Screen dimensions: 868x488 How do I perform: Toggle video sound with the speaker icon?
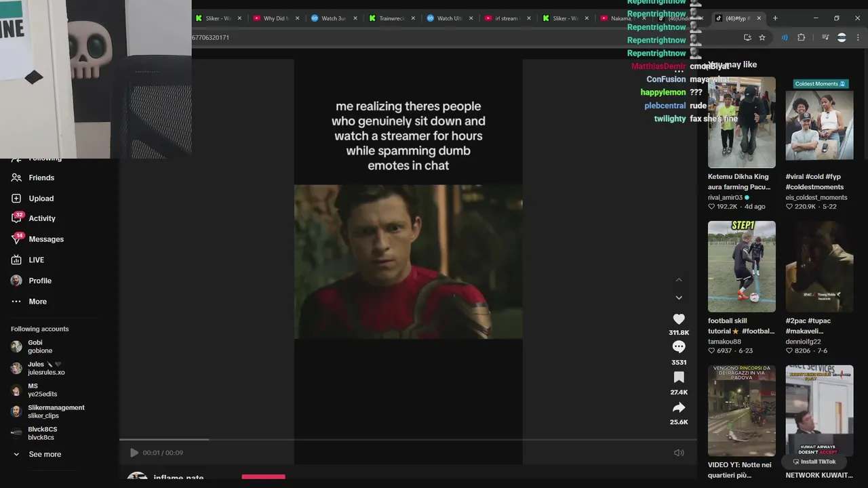pyautogui.click(x=679, y=453)
